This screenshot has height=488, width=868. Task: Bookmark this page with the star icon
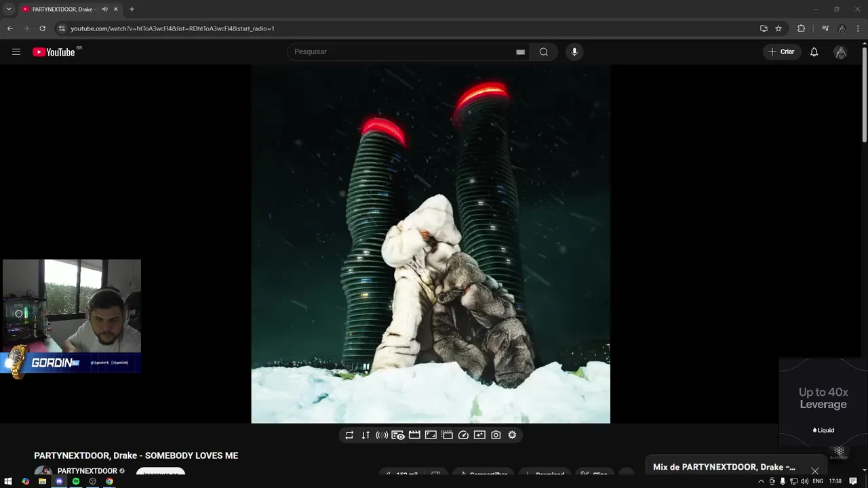[778, 28]
